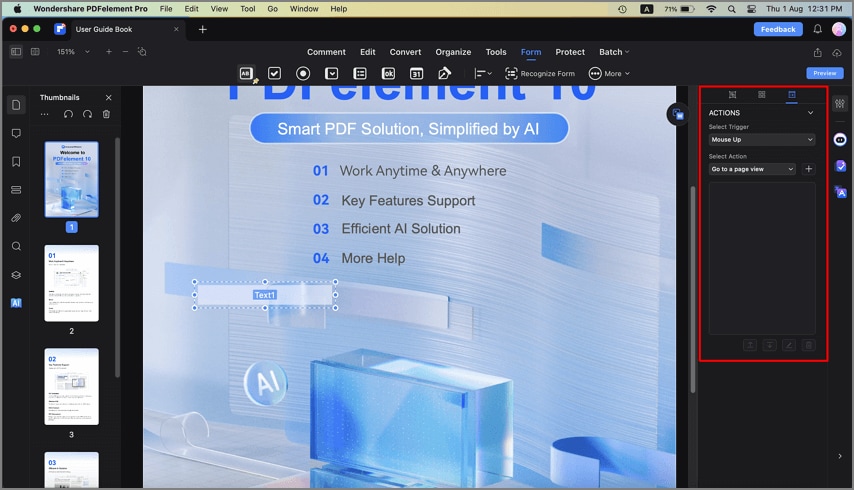Select the Dropdown form field tool
854x490 pixels.
331,73
